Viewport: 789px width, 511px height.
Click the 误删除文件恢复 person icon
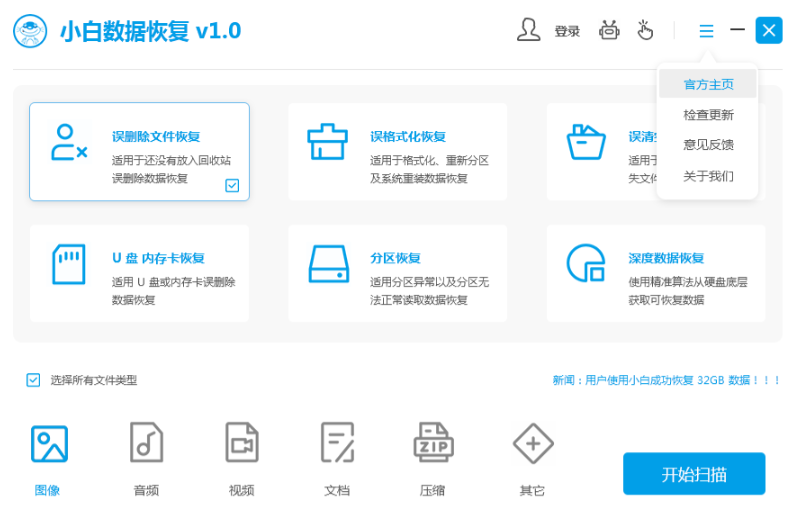tap(69, 143)
